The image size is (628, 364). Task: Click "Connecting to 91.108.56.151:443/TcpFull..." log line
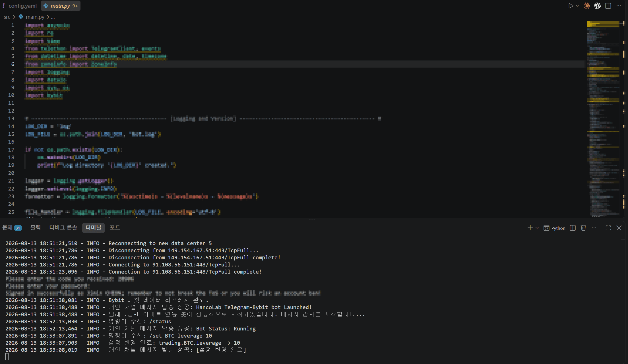pyautogui.click(x=123, y=265)
